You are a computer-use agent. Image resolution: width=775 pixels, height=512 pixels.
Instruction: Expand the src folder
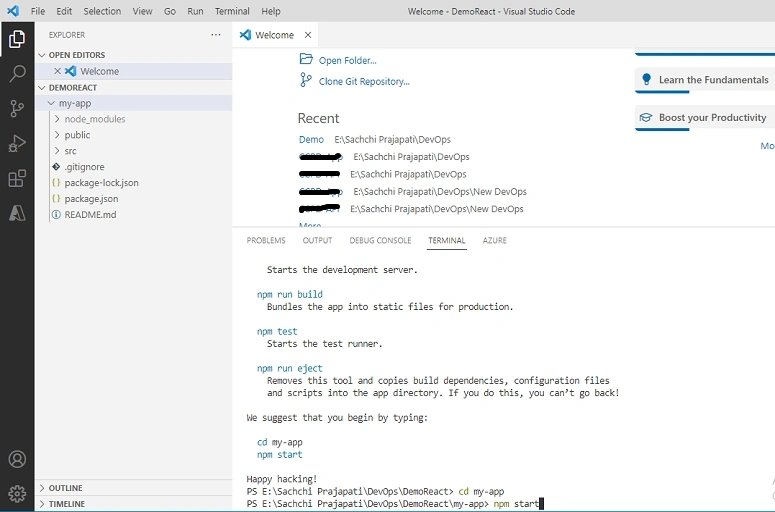[x=57, y=151]
